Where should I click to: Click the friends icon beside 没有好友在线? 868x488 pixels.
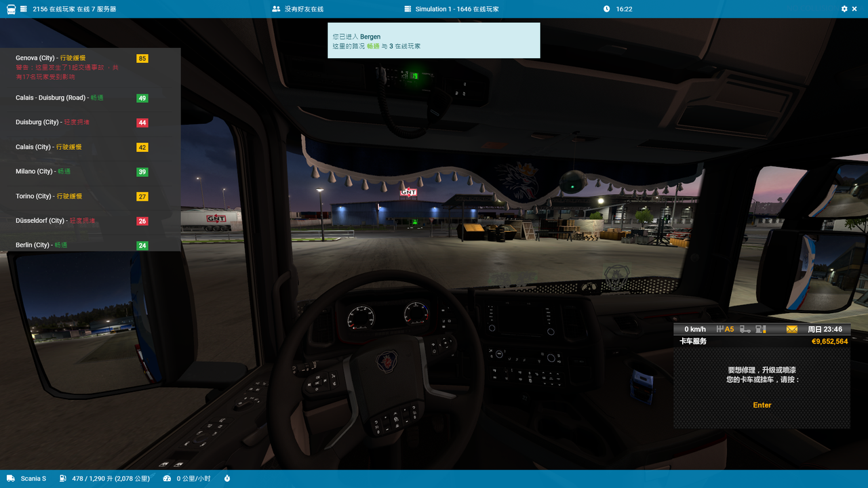(276, 9)
